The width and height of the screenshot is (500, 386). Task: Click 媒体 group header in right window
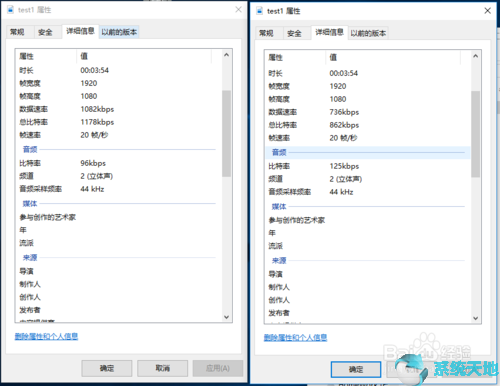pos(368,207)
